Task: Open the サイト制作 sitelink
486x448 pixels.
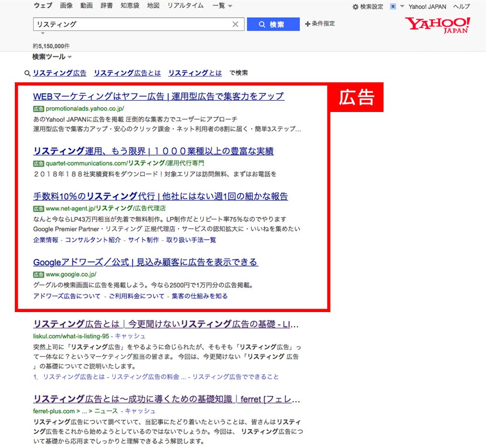Action: (144, 240)
